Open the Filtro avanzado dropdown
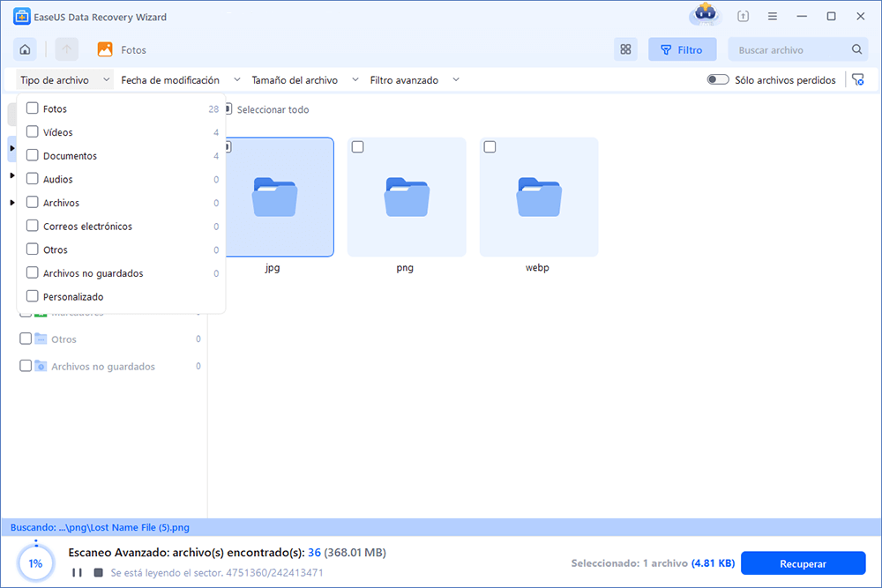 pos(415,80)
